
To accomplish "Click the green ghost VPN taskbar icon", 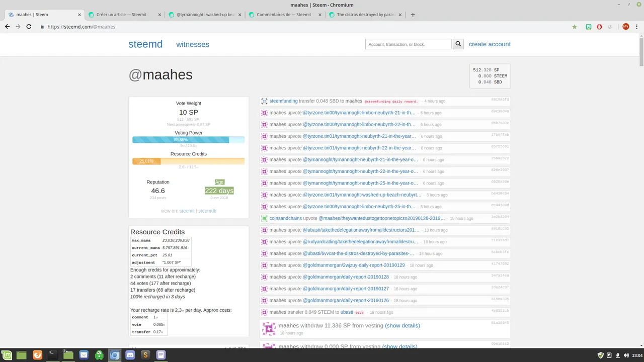I will [x=99, y=355].
